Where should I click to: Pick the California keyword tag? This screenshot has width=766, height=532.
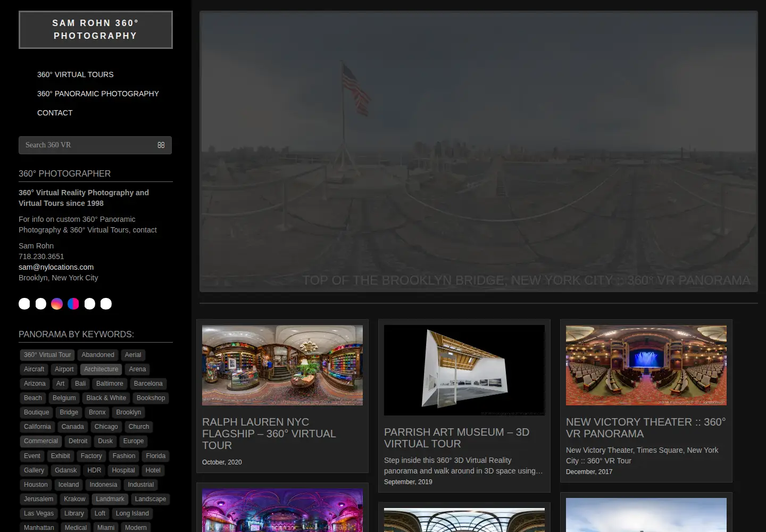37,427
